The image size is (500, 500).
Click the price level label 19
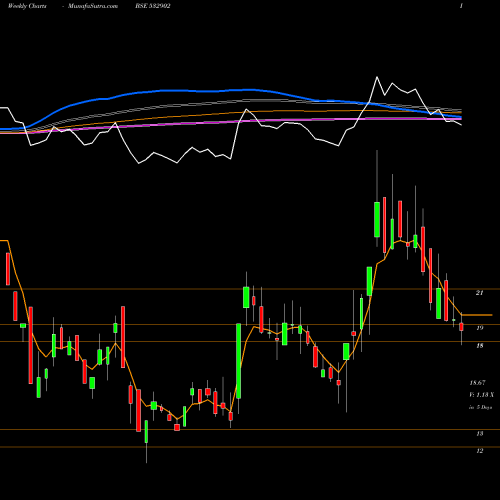[479, 328]
